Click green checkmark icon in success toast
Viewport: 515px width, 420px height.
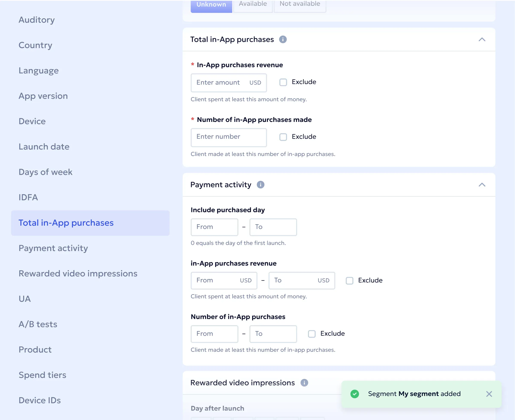click(x=355, y=394)
